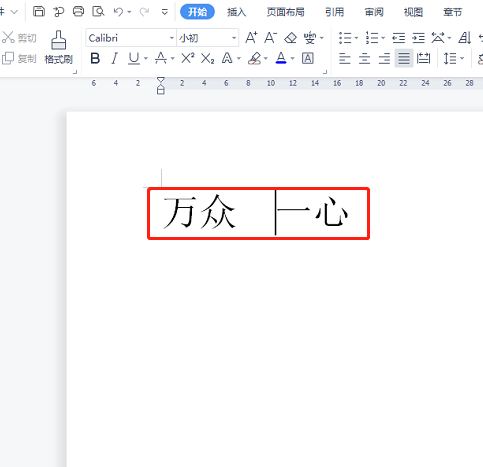Expand numbering style dropdown arrow
This screenshot has height=467, width=483.
coord(383,38)
